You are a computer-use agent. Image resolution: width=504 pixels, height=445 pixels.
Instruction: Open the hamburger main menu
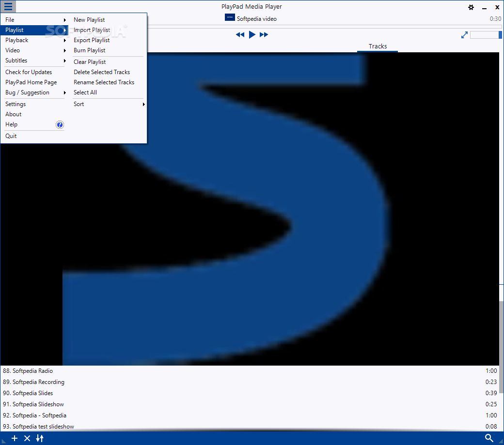(8, 6)
